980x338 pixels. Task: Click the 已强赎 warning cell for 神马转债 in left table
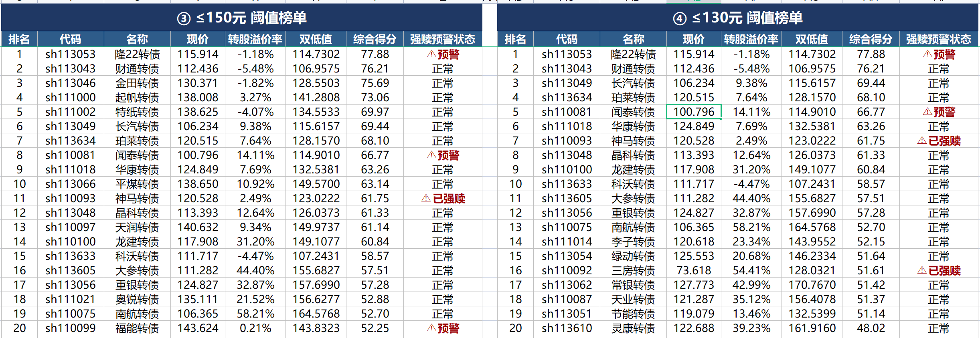(443, 198)
